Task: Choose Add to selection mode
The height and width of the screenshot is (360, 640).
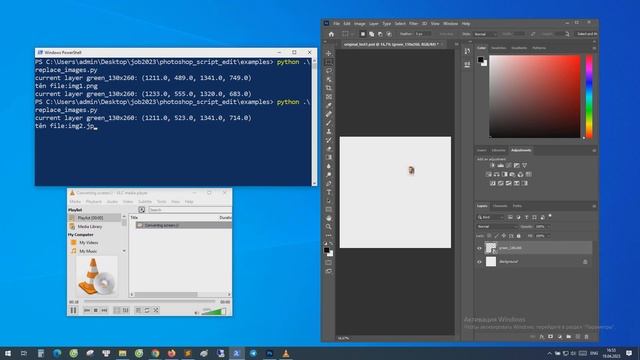Action: 371,34
